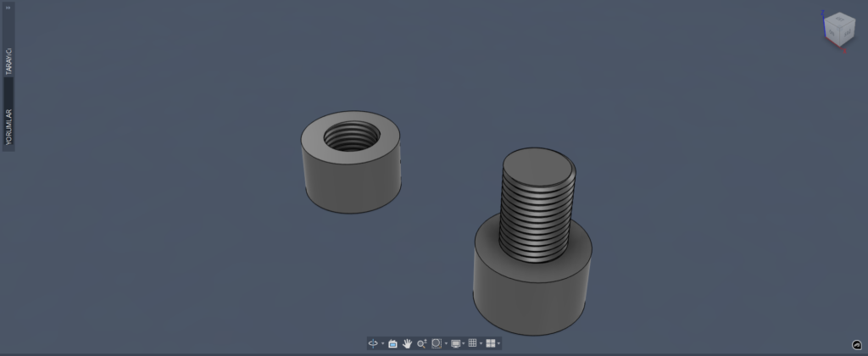This screenshot has width=868, height=356.
Task: Select the Orbit tool in the navigation bar
Action: [372, 343]
